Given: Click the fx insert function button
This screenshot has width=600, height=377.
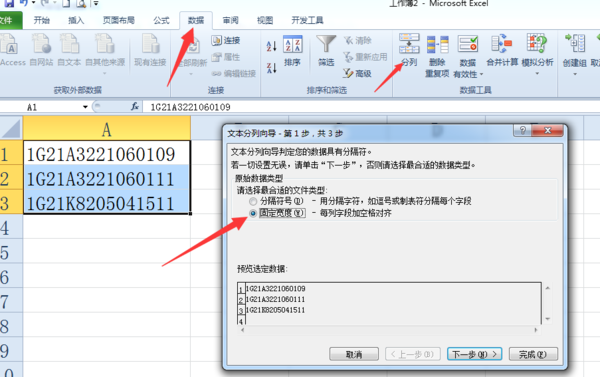Looking at the screenshot, I should pos(135,107).
